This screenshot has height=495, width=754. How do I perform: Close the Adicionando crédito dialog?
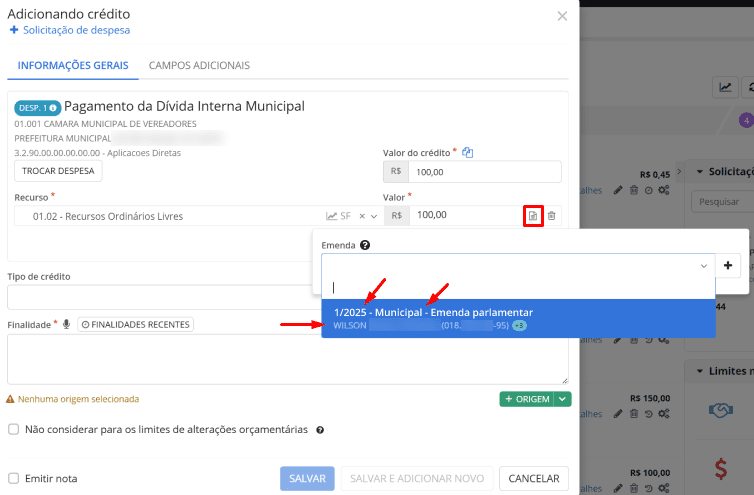(562, 16)
